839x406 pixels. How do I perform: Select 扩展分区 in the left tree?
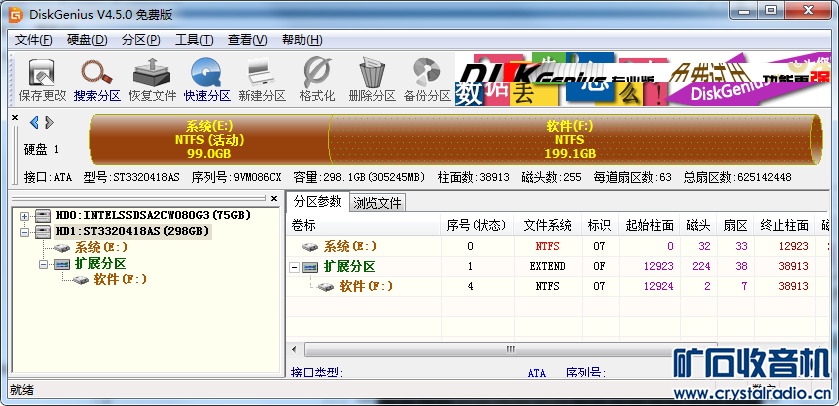tap(100, 264)
